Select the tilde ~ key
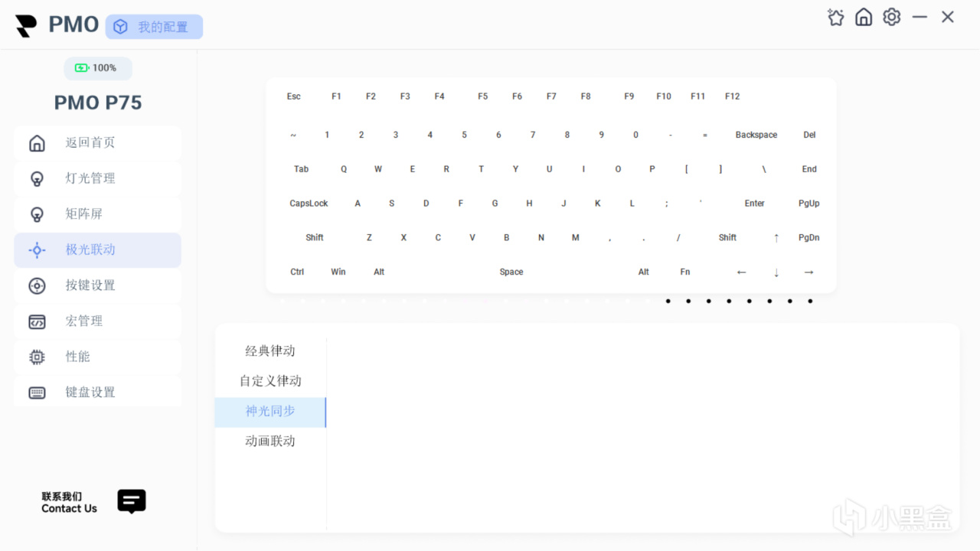This screenshot has width=980, height=551. tap(293, 135)
